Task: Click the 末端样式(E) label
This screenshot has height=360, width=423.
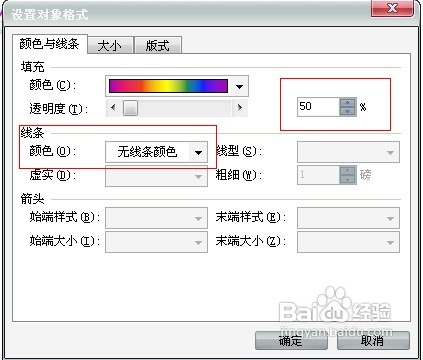Action: point(251,217)
